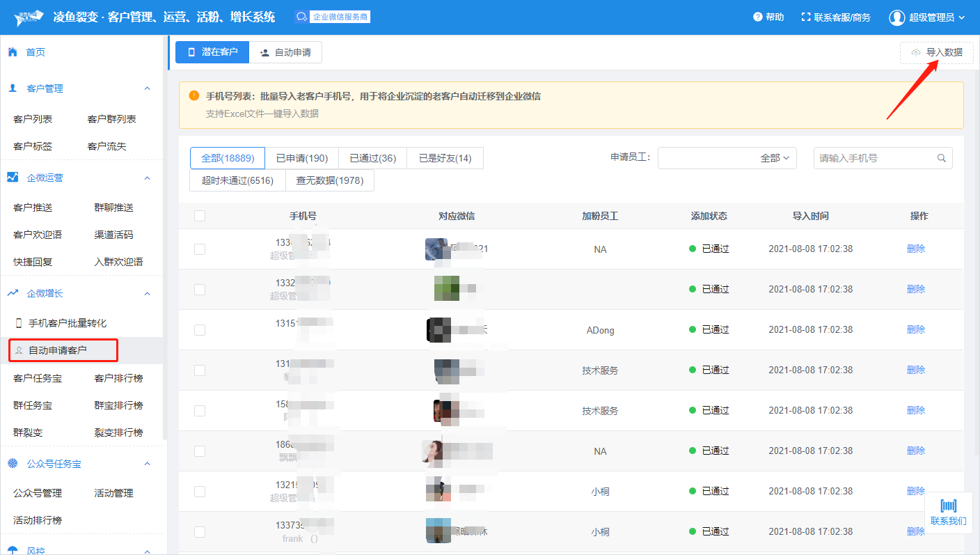Image resolution: width=980 pixels, height=555 pixels.
Task: Click the search magnifier in phone input
Action: click(942, 158)
